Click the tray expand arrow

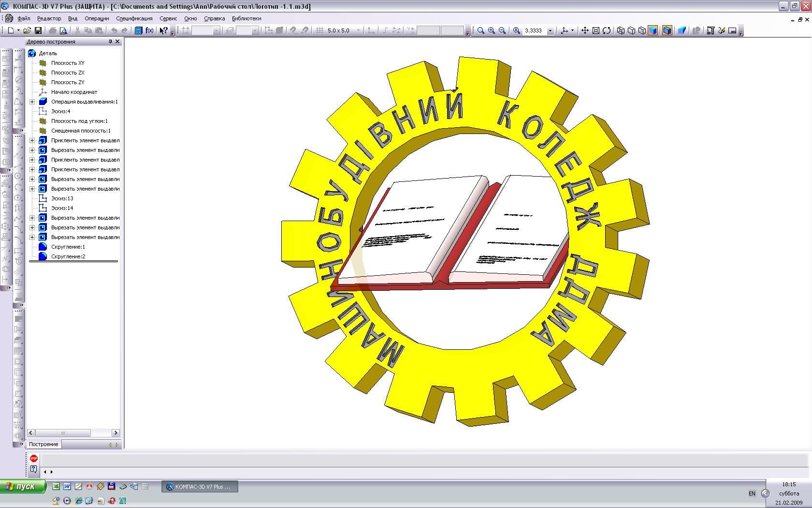pos(765,493)
